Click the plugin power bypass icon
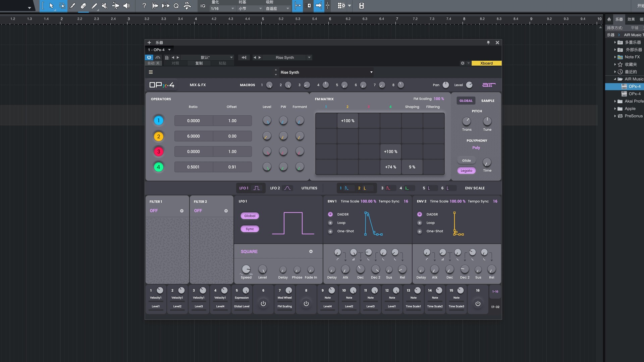The height and width of the screenshot is (362, 644). tap(149, 57)
